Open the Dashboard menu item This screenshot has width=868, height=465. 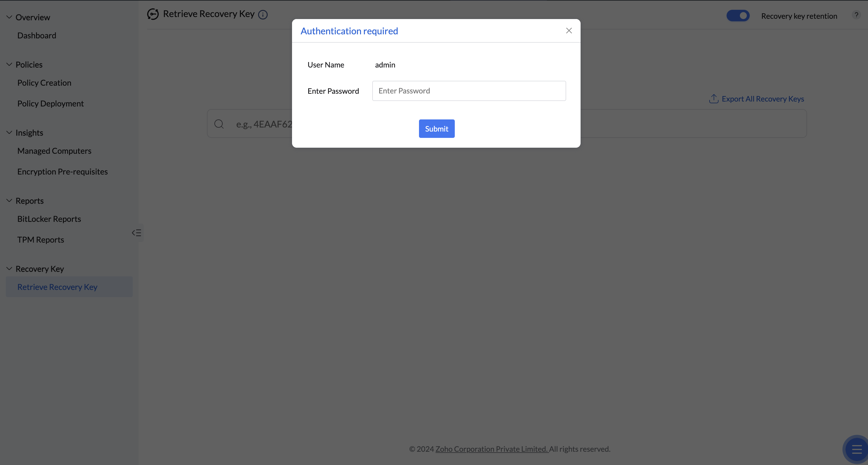(37, 35)
